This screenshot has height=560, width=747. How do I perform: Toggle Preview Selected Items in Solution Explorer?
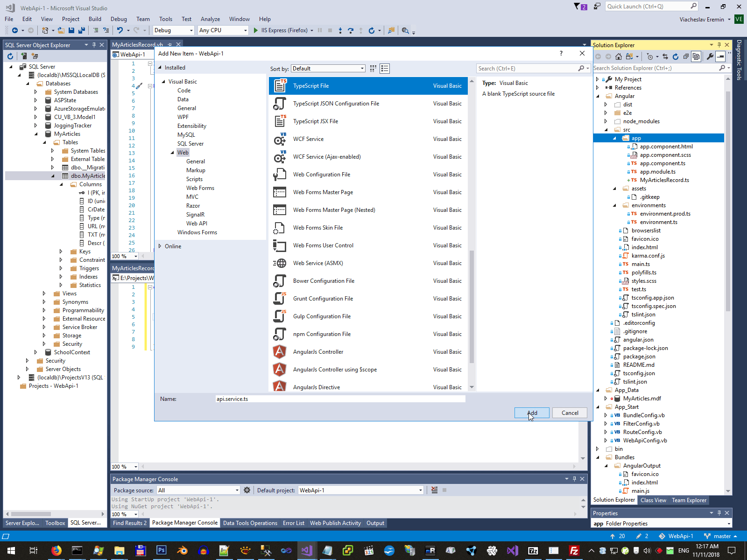tap(720, 56)
